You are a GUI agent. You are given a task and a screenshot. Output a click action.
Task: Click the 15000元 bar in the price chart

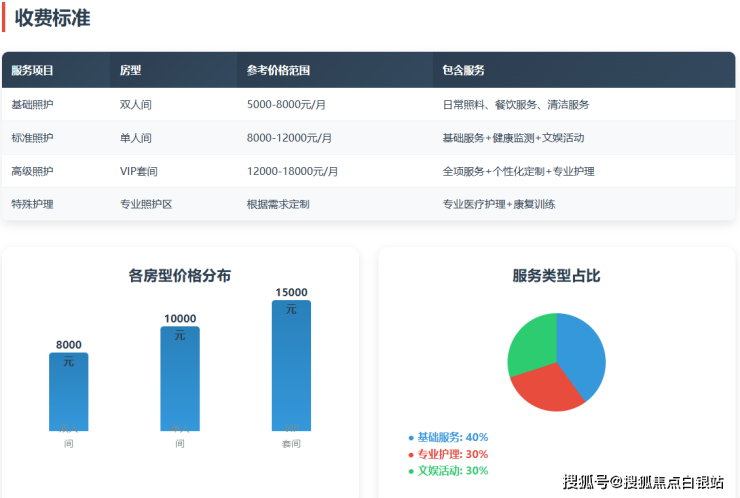coord(291,370)
